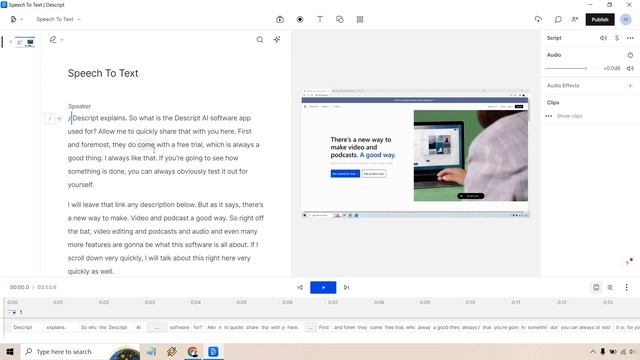Open the Script panel more options
This screenshot has width=640, height=360.
tap(630, 38)
